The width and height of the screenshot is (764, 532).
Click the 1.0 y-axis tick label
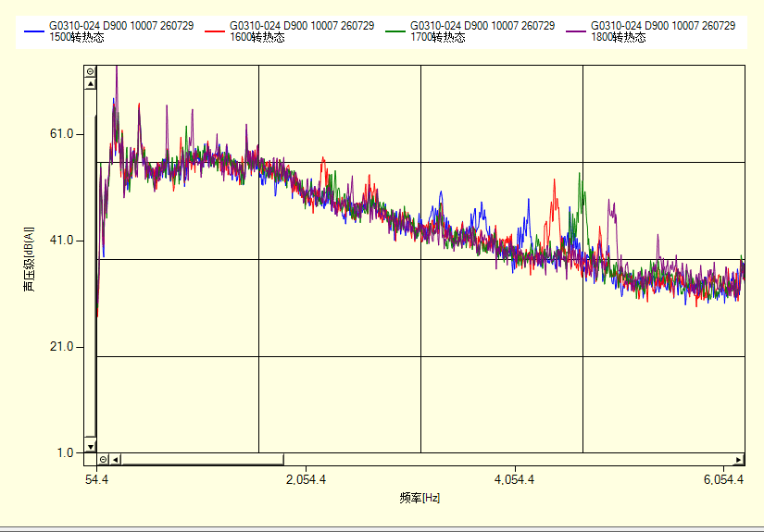(x=66, y=452)
